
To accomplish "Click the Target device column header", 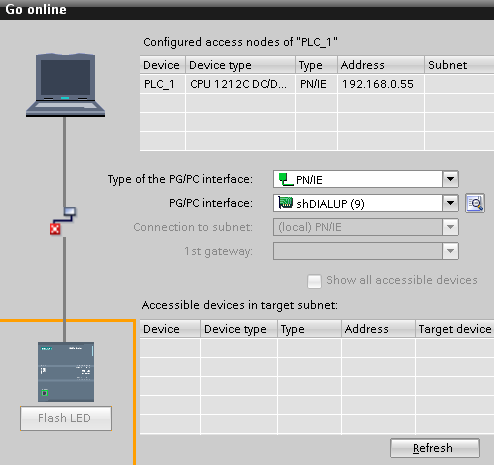I will tap(455, 329).
